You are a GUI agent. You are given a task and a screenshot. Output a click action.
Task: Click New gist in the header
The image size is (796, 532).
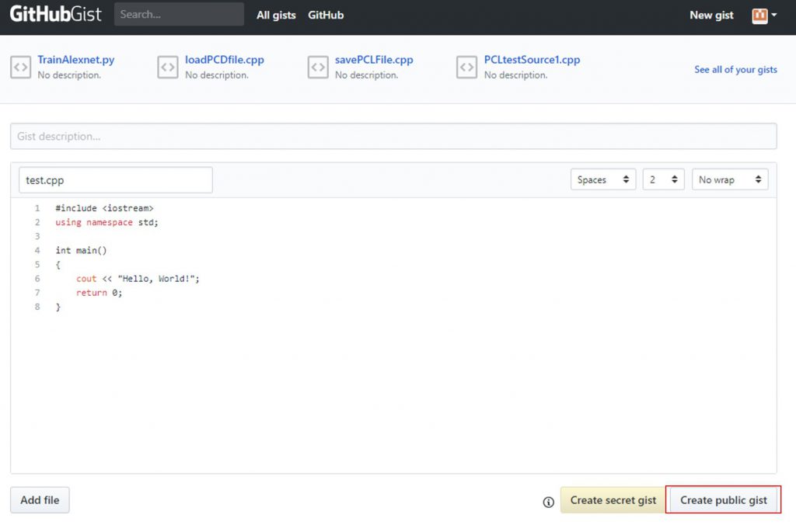point(711,15)
